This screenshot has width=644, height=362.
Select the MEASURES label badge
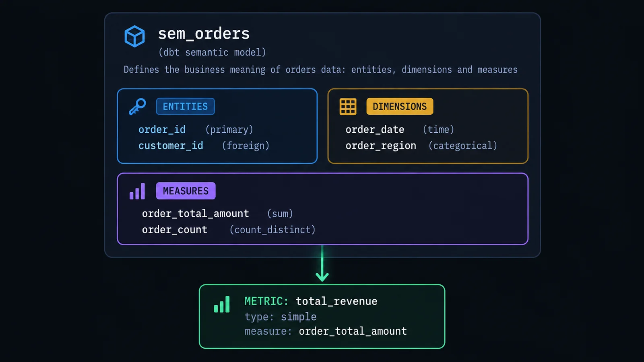186,191
